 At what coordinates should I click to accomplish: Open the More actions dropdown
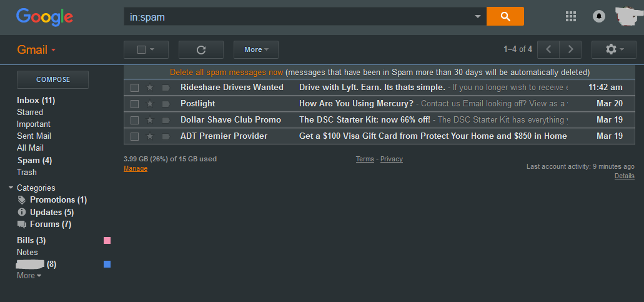coord(256,50)
